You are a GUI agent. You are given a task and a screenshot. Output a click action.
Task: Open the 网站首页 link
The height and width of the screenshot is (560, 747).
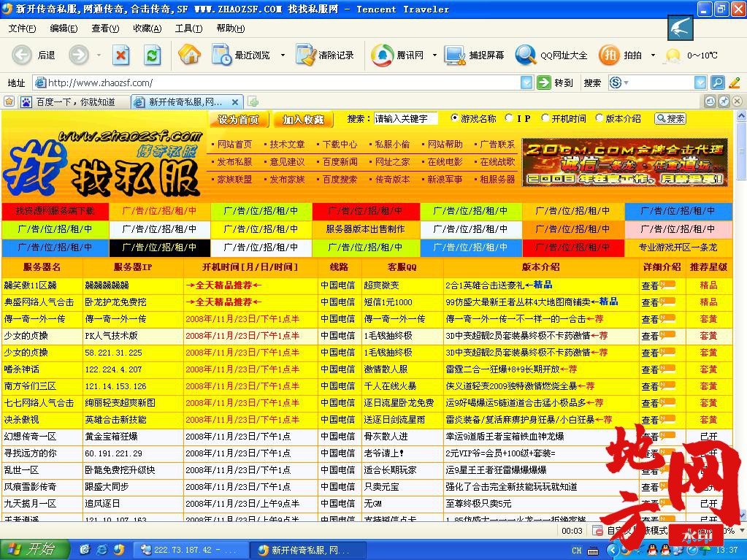[x=234, y=145]
